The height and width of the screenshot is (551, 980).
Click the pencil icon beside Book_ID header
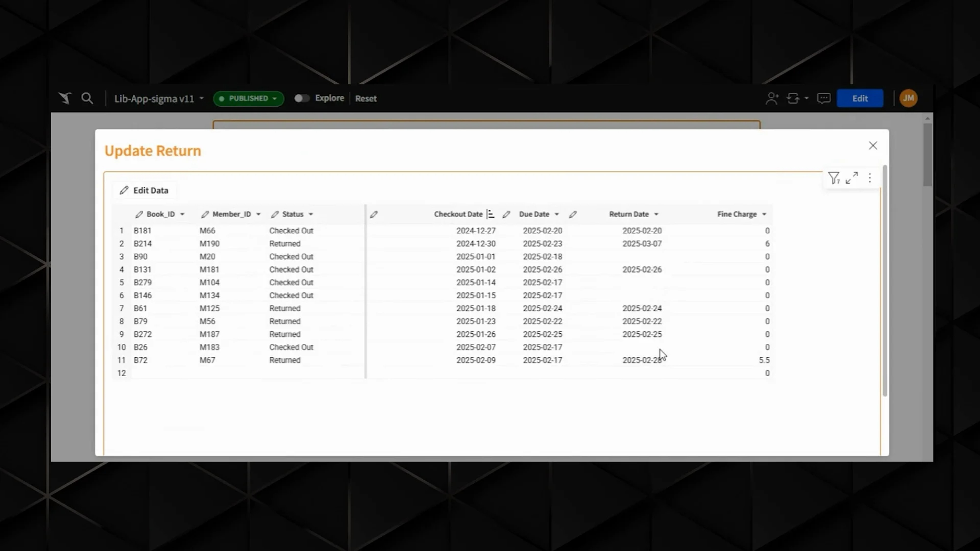[x=139, y=215]
